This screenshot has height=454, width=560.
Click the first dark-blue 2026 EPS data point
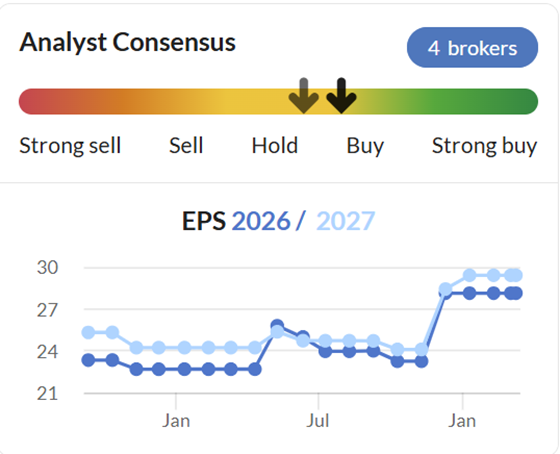(x=89, y=360)
